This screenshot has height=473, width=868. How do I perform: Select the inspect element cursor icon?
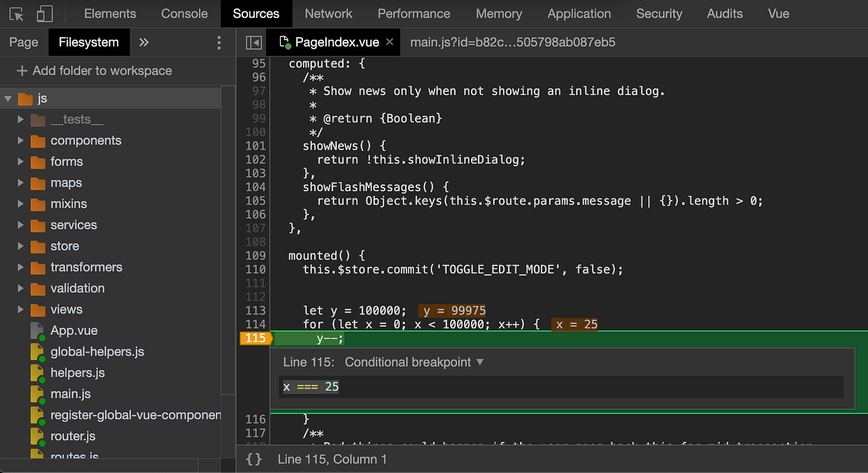(17, 13)
